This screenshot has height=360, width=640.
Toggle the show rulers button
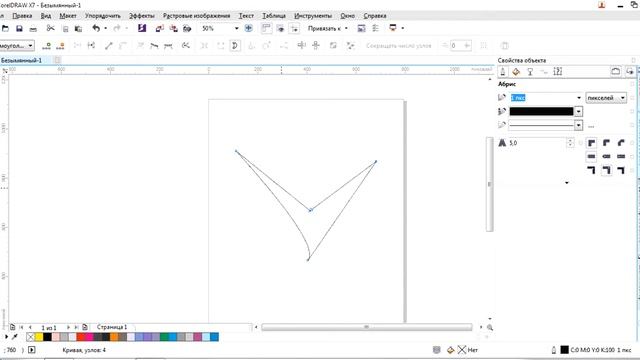[x=266, y=28]
